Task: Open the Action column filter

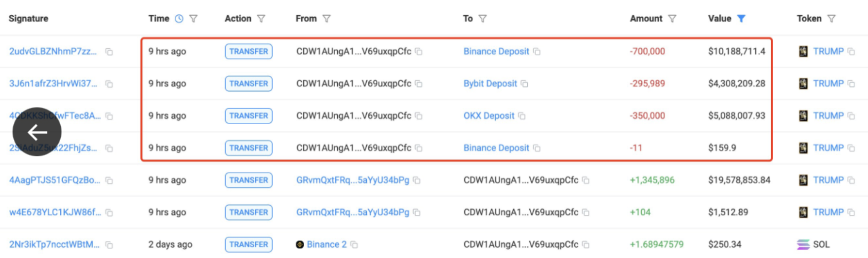Action: coord(261,19)
